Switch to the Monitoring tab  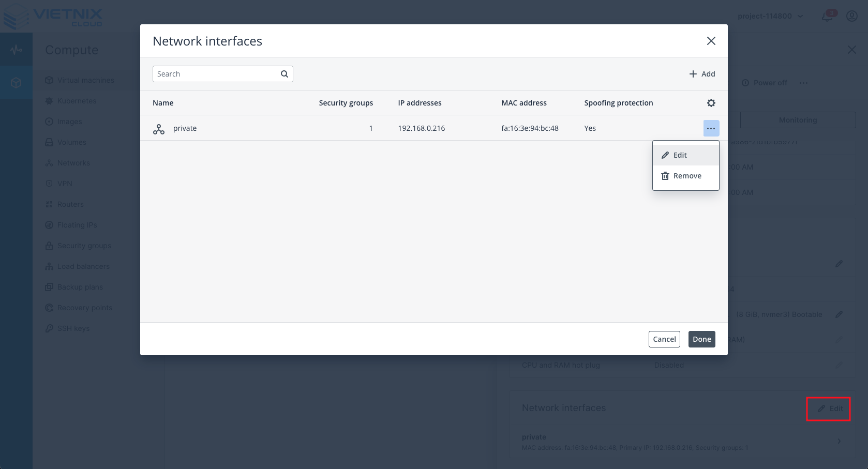(x=797, y=120)
